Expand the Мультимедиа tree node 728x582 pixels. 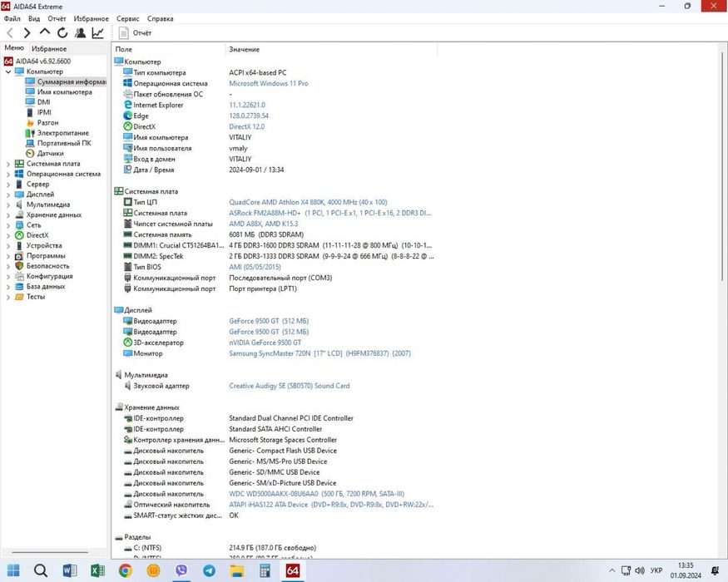7,205
